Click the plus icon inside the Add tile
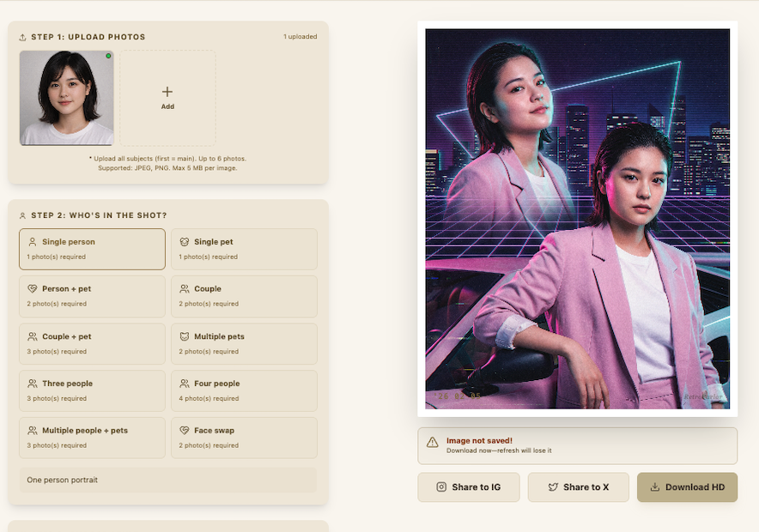The height and width of the screenshot is (532, 759). point(167,91)
